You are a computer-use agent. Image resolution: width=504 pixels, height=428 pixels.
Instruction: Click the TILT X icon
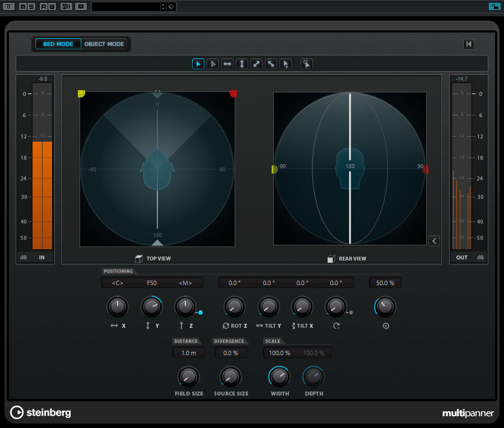[293, 325]
